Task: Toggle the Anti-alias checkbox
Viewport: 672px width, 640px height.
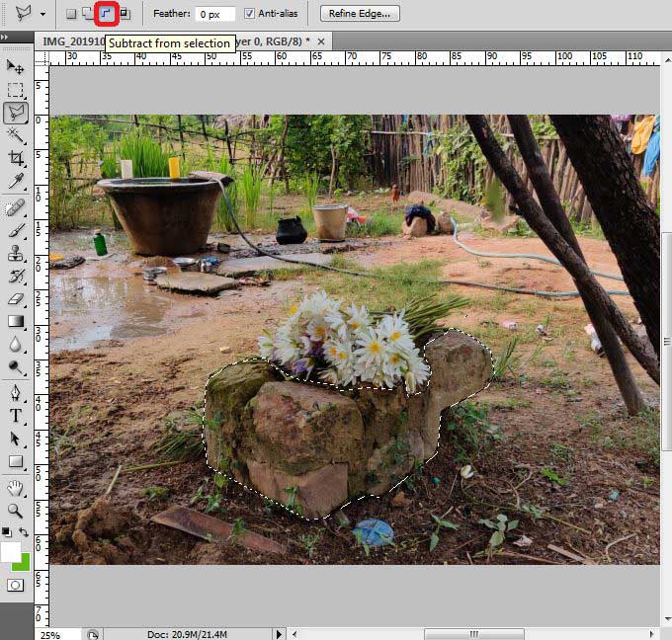Action: pos(249,14)
